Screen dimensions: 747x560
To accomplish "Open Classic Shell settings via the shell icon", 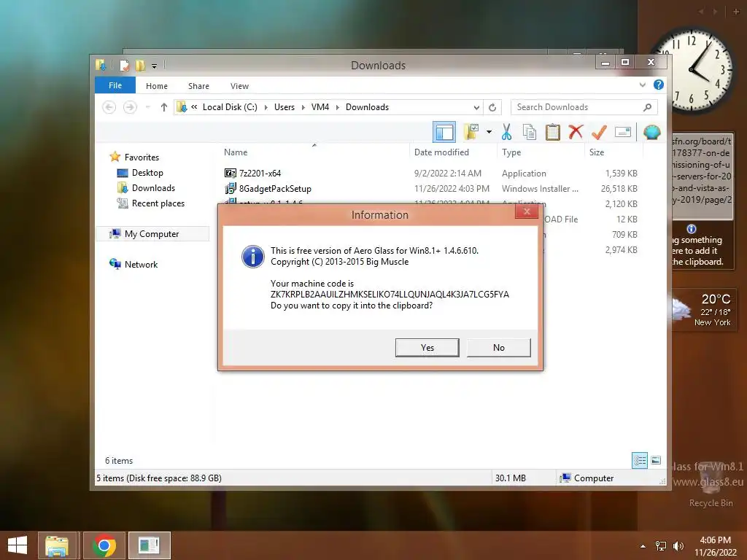I will click(651, 132).
